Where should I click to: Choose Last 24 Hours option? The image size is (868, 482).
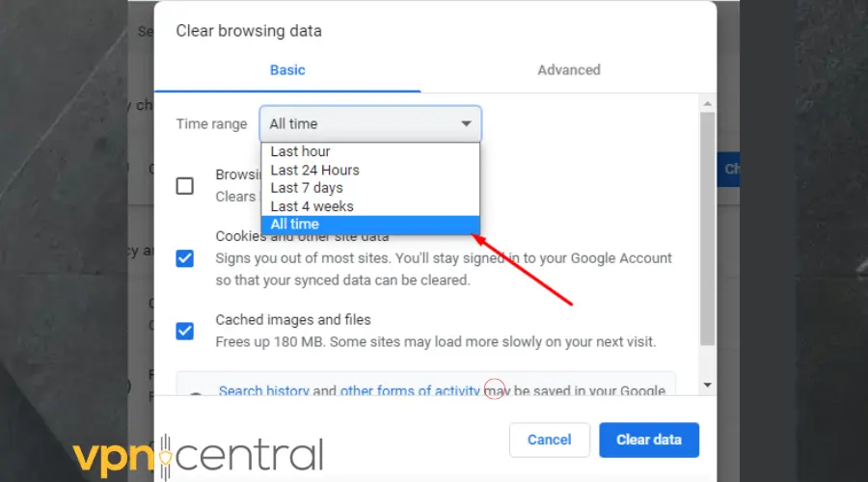[314, 170]
